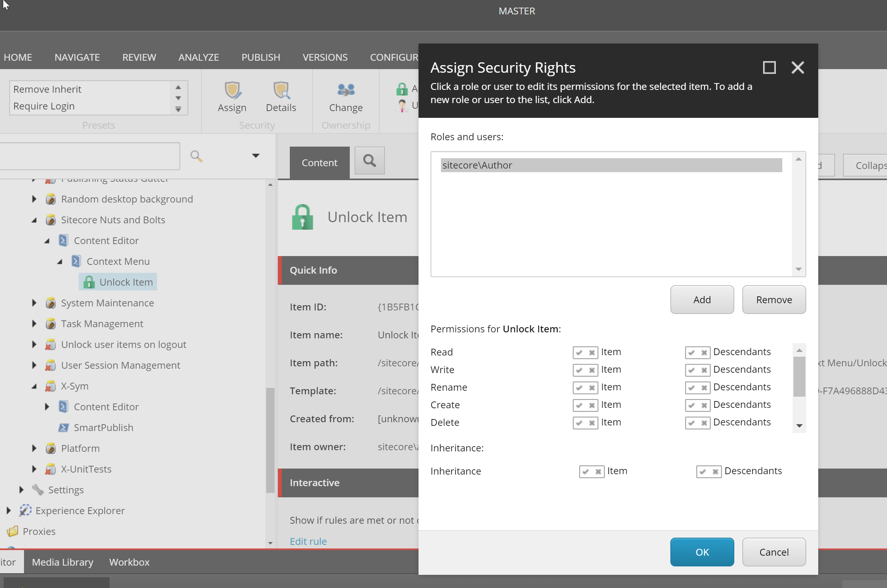Click the Unlock user items on logout icon
Screen dimensions: 887x588
[51, 344]
